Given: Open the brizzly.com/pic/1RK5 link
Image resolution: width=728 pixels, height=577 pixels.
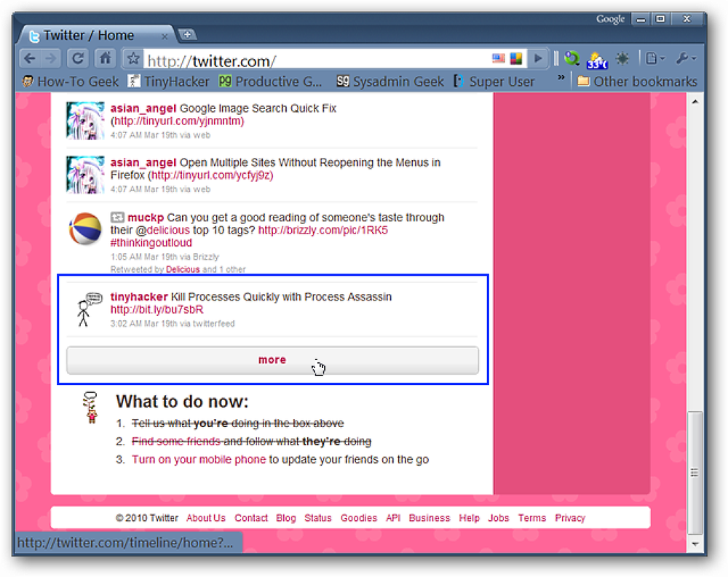Looking at the screenshot, I should (323, 230).
